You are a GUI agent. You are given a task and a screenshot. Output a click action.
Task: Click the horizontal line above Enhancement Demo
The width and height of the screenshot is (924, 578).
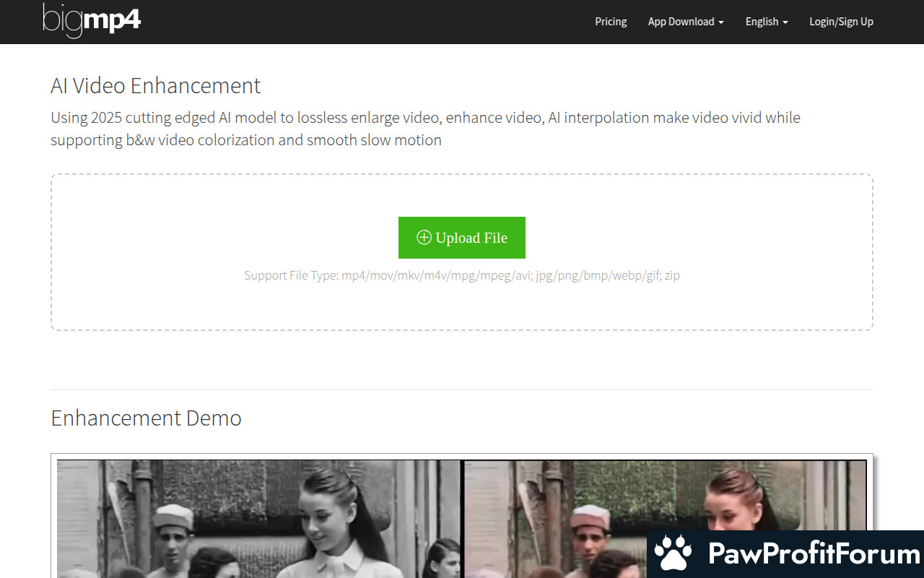click(462, 389)
